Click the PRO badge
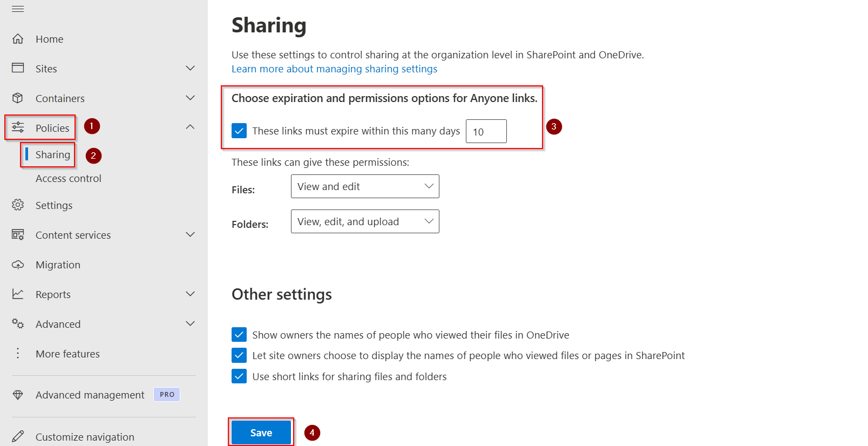 [x=167, y=395]
